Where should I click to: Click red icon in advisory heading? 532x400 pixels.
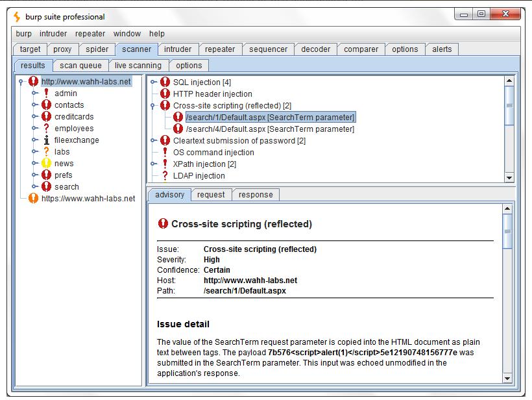(x=163, y=223)
